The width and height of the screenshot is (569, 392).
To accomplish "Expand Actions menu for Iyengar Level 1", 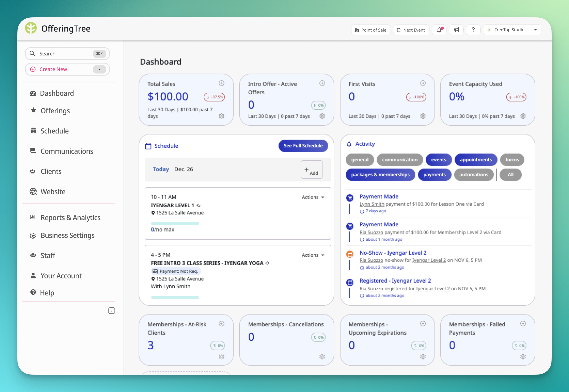I will 313,197.
